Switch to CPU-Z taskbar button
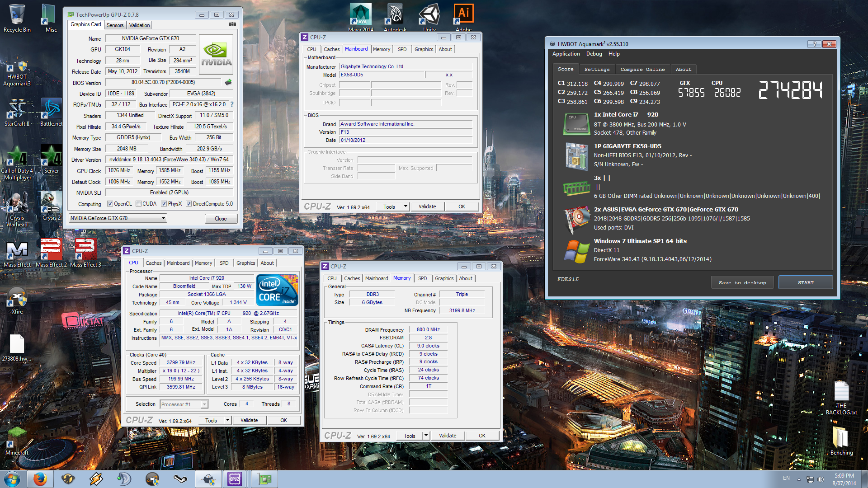 point(235,479)
